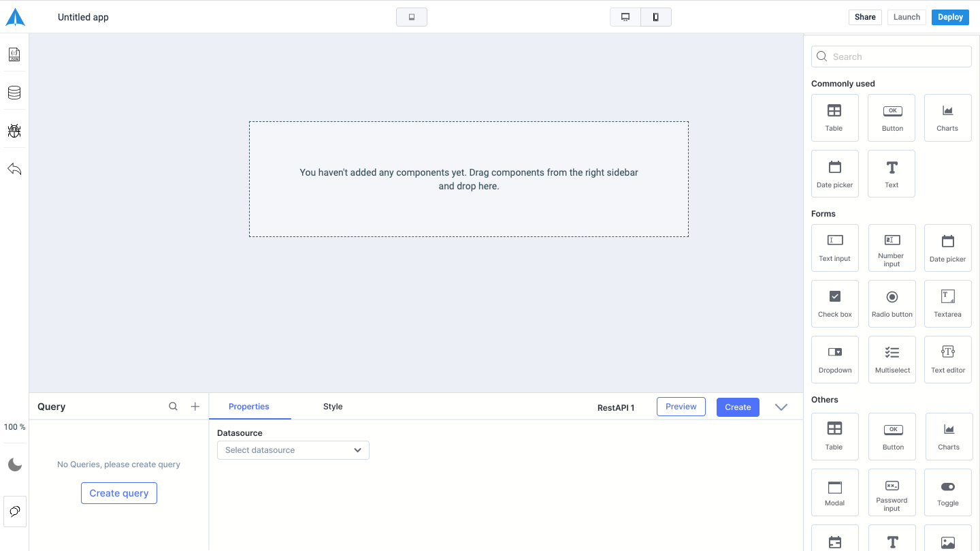
Task: Select the Charts widget in Commonly used
Action: click(947, 117)
